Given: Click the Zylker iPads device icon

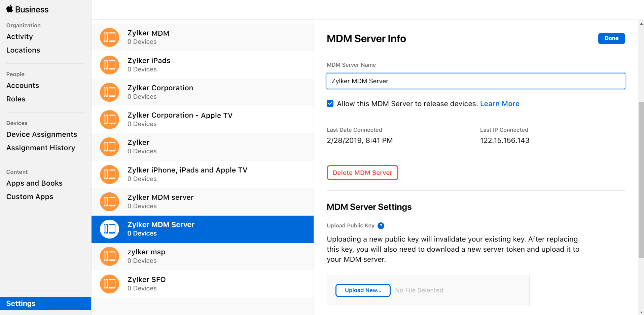Looking at the screenshot, I should (109, 65).
